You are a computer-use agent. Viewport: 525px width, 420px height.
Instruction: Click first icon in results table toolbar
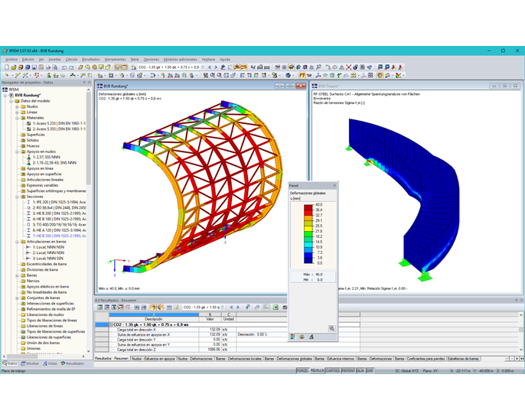[99, 308]
